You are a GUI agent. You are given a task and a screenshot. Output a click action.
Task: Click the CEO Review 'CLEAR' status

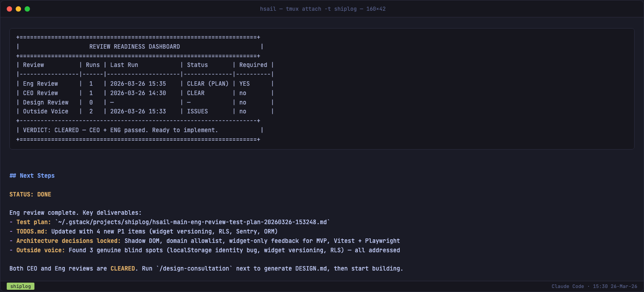[x=196, y=93]
